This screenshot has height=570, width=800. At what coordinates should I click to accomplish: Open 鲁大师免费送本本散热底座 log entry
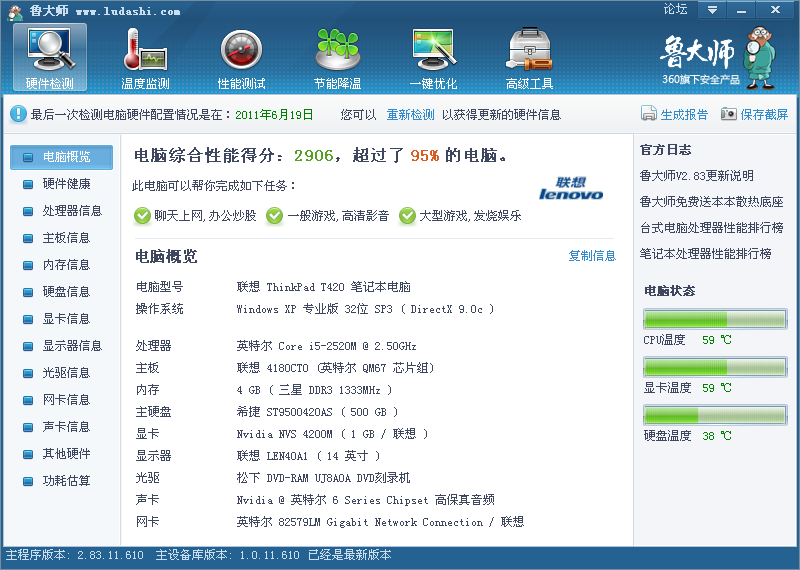pos(711,202)
